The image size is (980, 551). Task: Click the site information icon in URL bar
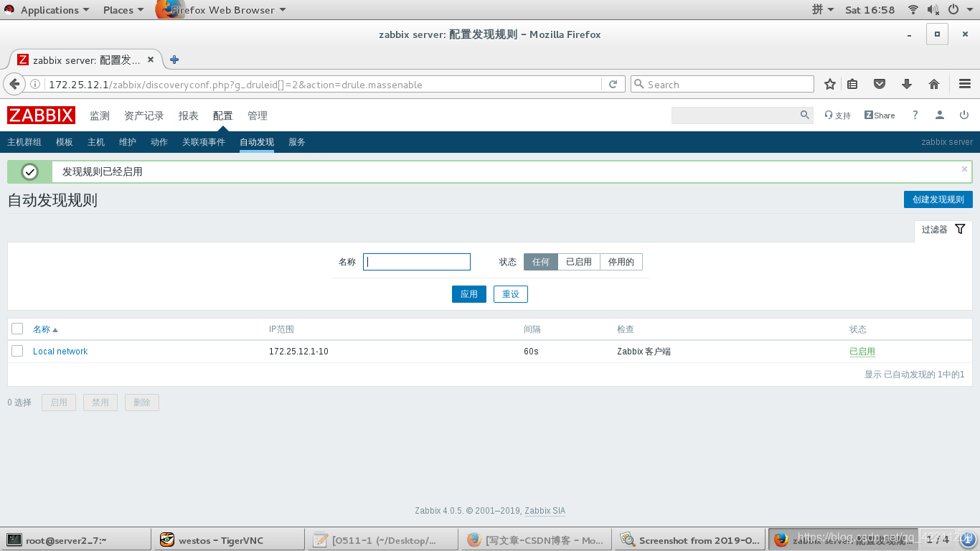click(x=35, y=84)
